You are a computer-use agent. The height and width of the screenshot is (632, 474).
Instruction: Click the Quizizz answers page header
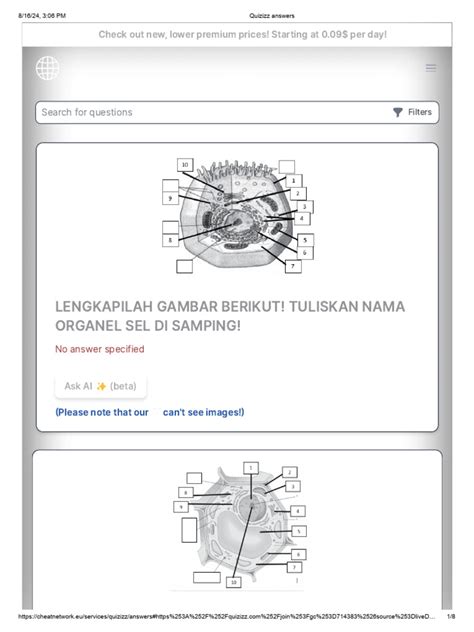click(272, 16)
